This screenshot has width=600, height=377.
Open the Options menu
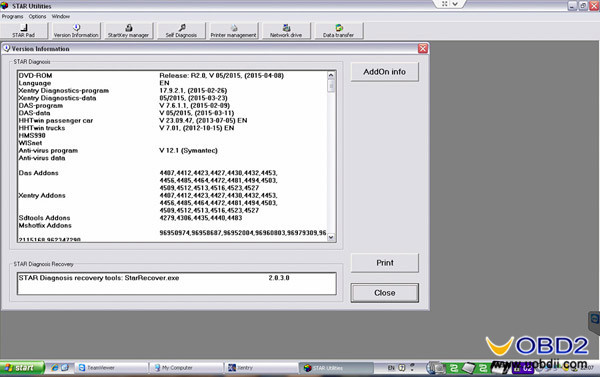tap(38, 16)
